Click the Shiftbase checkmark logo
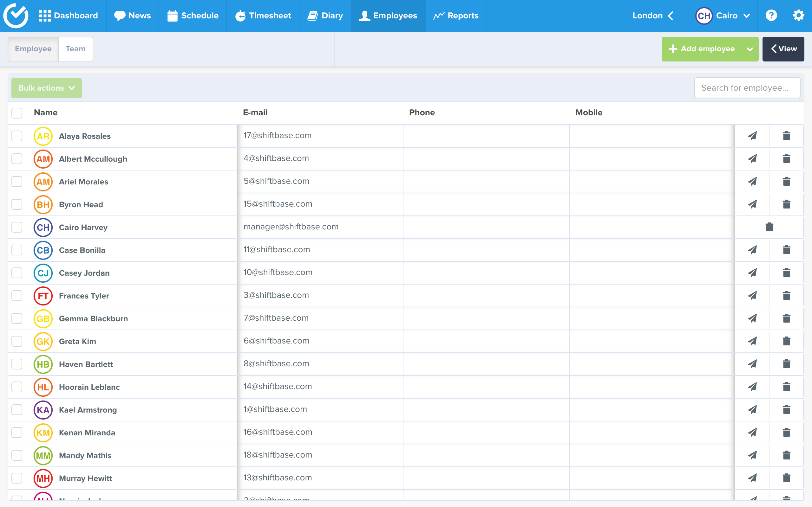This screenshot has width=812, height=507. [16, 16]
